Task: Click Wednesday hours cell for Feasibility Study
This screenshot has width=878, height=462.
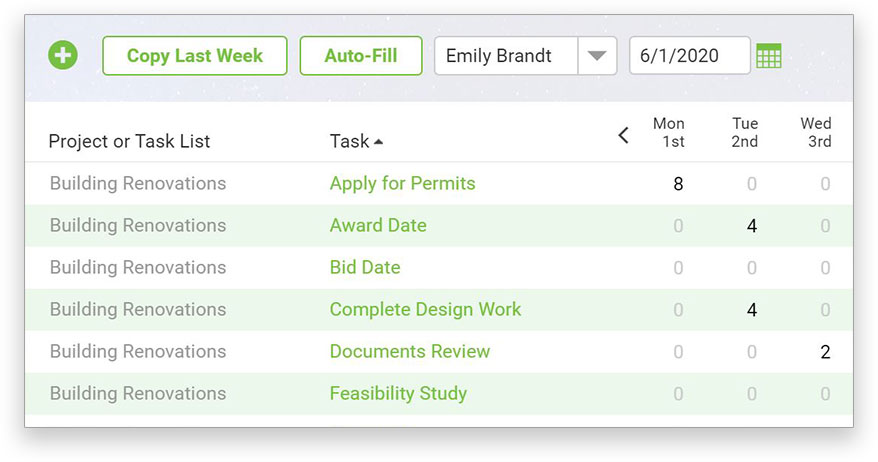Action: click(825, 394)
